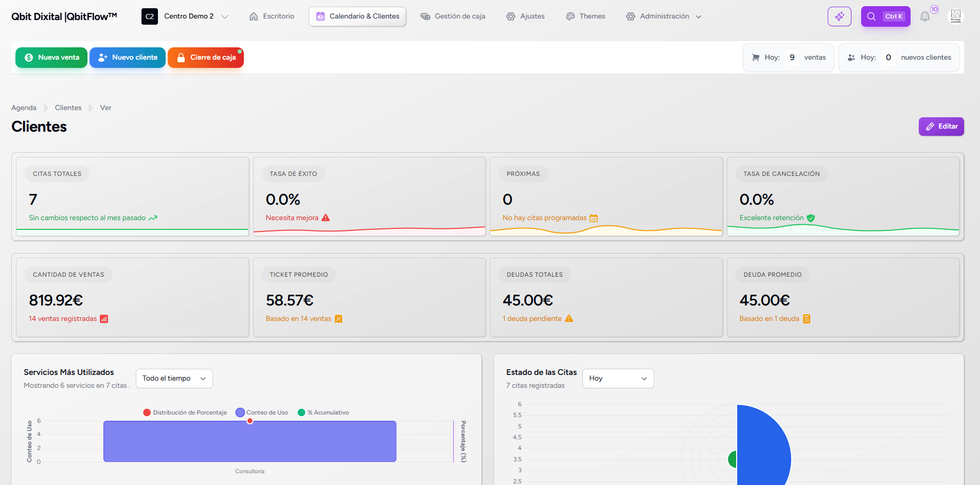This screenshot has width=980, height=485.
Task: Click the Tasa de Éxito label
Action: (x=293, y=174)
